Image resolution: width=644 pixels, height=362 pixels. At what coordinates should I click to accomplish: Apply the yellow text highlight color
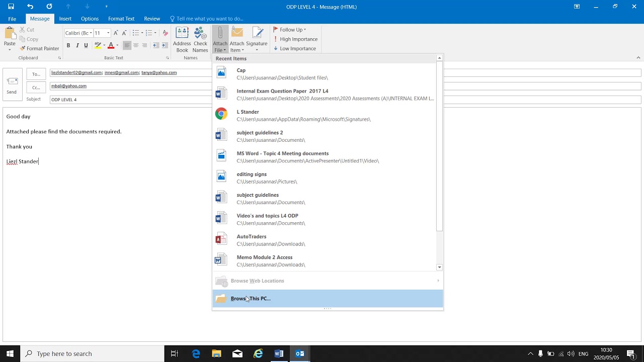(x=98, y=45)
